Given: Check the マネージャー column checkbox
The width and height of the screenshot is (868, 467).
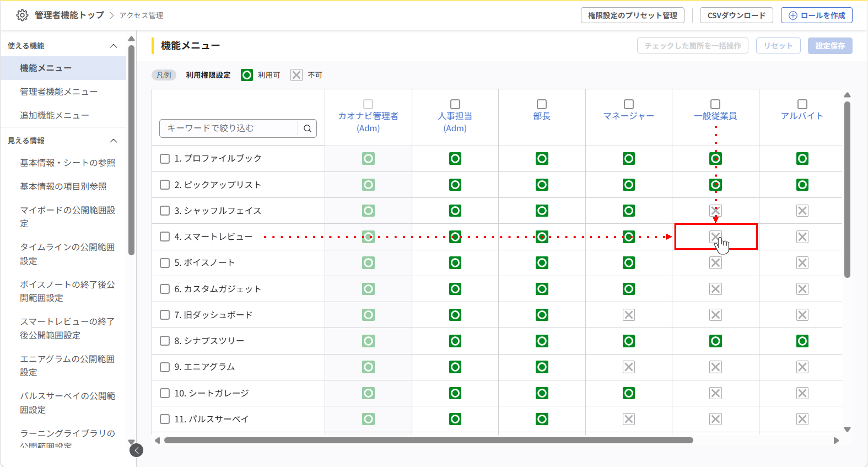Looking at the screenshot, I should (629, 104).
